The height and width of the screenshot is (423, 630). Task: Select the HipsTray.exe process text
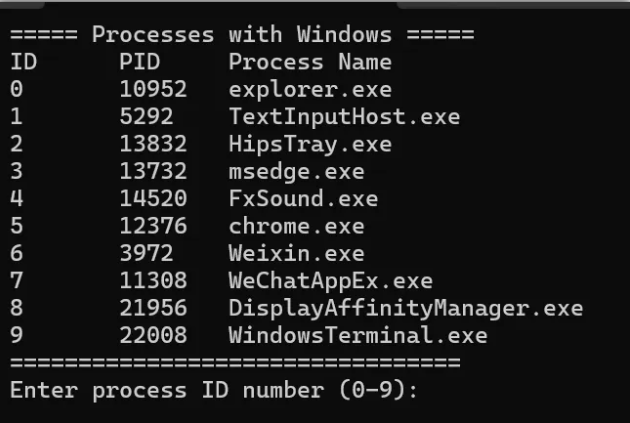[x=296, y=144]
